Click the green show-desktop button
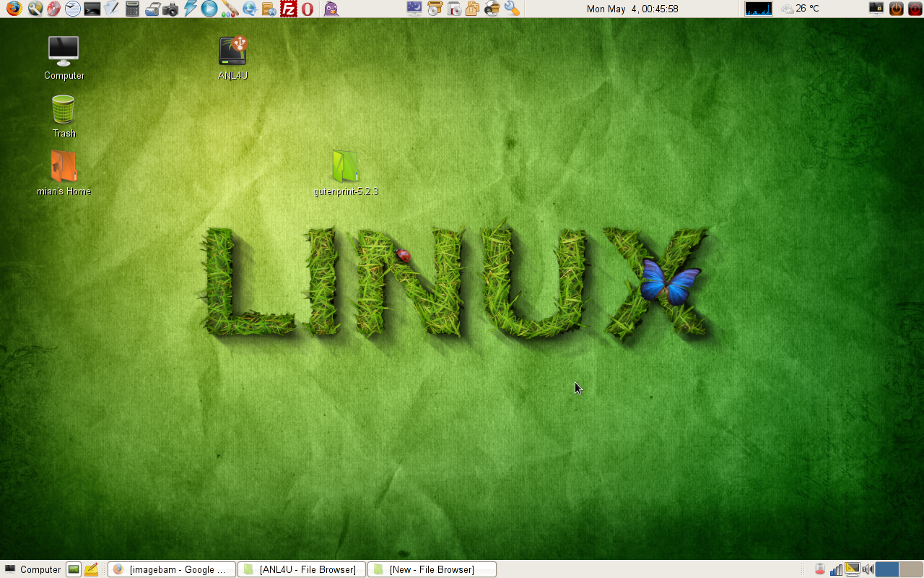Image resolution: width=924 pixels, height=578 pixels. [x=74, y=569]
